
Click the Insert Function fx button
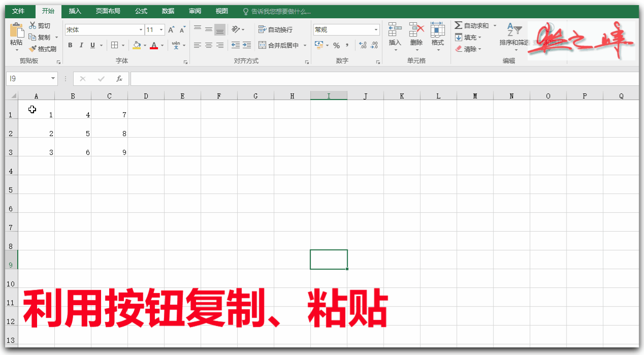pos(119,79)
